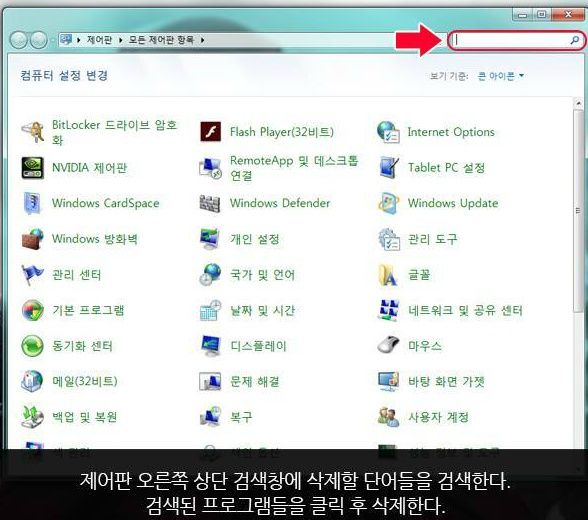Image resolution: width=588 pixels, height=520 pixels.
Task: Maximize the control panel window
Action: tap(542, 15)
